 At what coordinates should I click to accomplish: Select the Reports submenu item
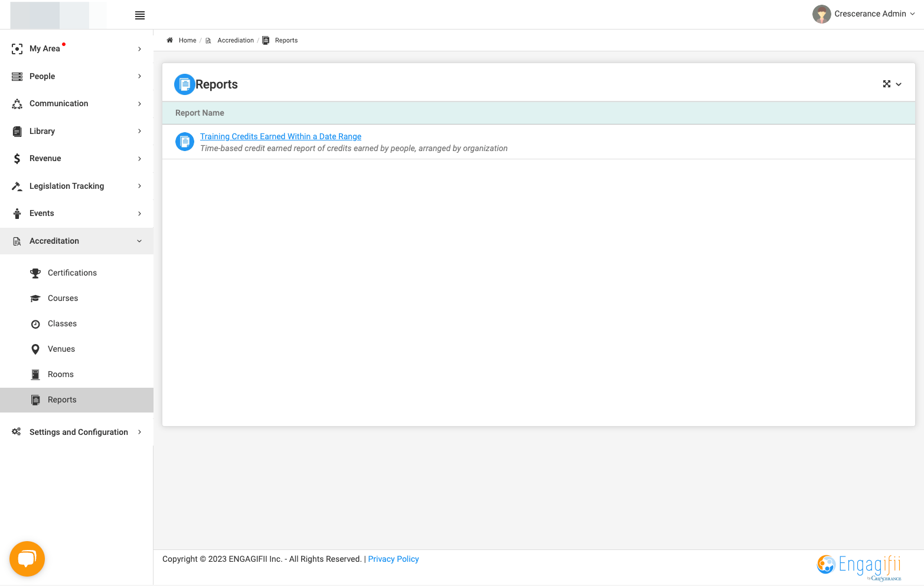click(x=77, y=400)
